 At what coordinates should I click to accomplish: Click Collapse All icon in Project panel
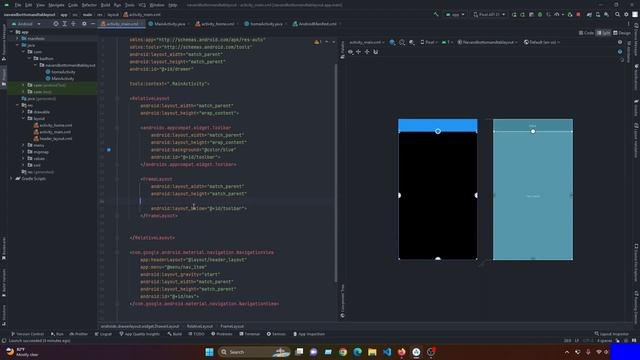pyautogui.click(x=73, y=24)
